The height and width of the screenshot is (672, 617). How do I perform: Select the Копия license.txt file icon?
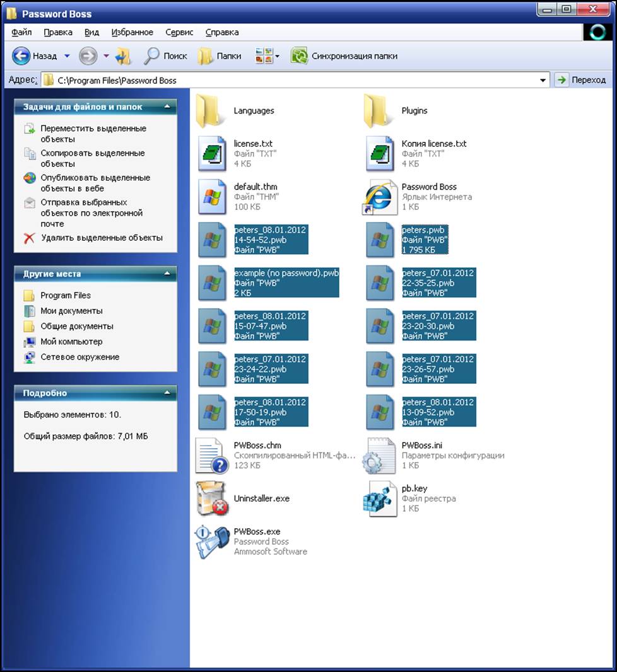tap(380, 153)
